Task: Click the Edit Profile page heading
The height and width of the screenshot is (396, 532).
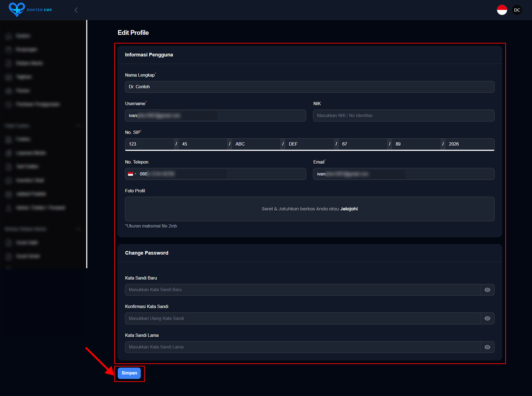Action: (x=133, y=33)
